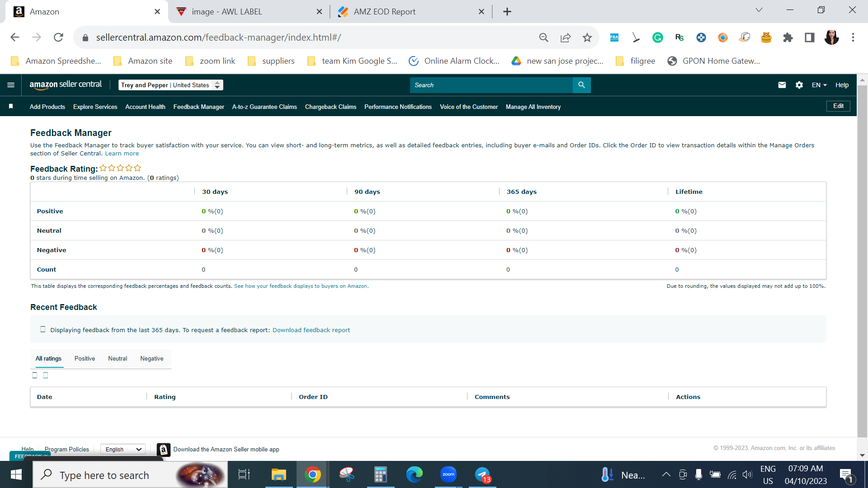Click the FBA extension icon
868x488 pixels.
(x=614, y=38)
